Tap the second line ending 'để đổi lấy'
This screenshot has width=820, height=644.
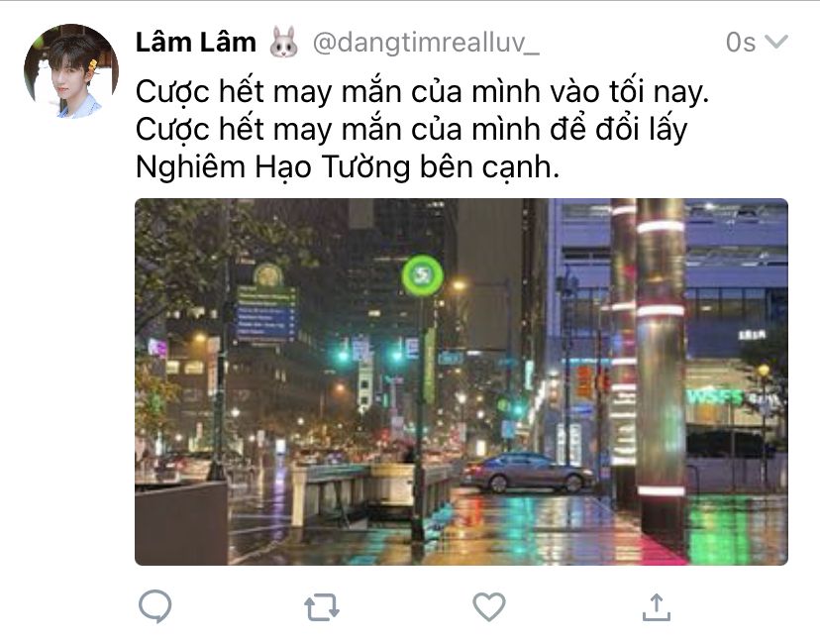(411, 130)
